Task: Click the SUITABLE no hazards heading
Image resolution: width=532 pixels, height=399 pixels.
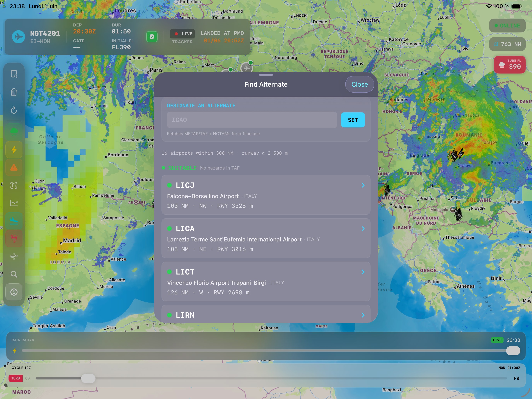Action: click(201, 168)
